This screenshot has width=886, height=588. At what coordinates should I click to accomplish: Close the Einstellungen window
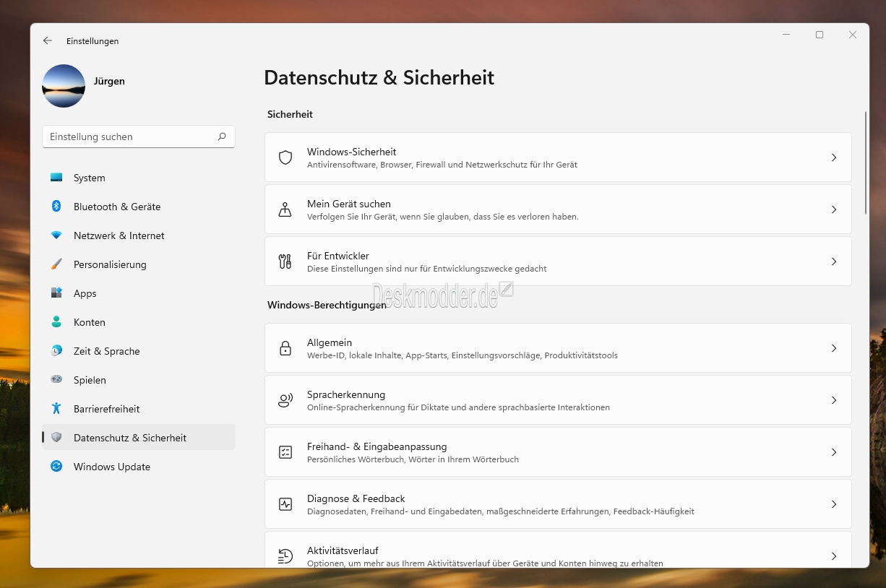tap(853, 35)
